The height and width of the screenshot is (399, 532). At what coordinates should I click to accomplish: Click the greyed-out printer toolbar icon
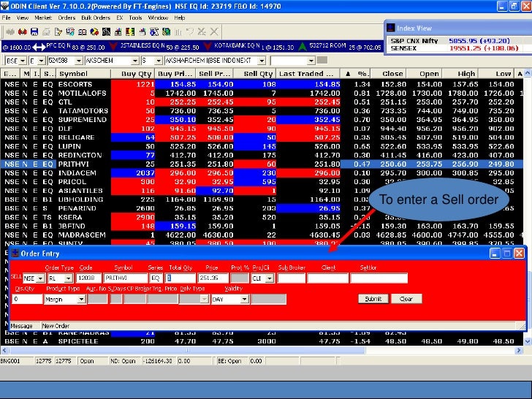pos(46,32)
